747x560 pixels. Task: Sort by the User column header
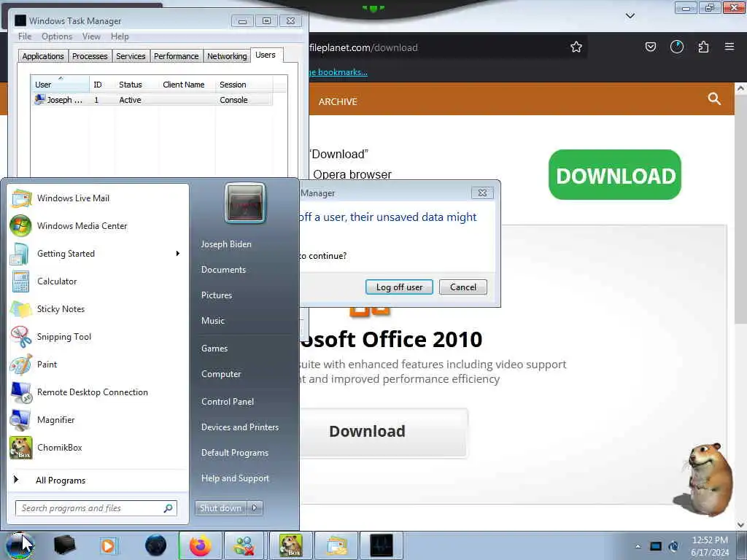click(x=61, y=85)
